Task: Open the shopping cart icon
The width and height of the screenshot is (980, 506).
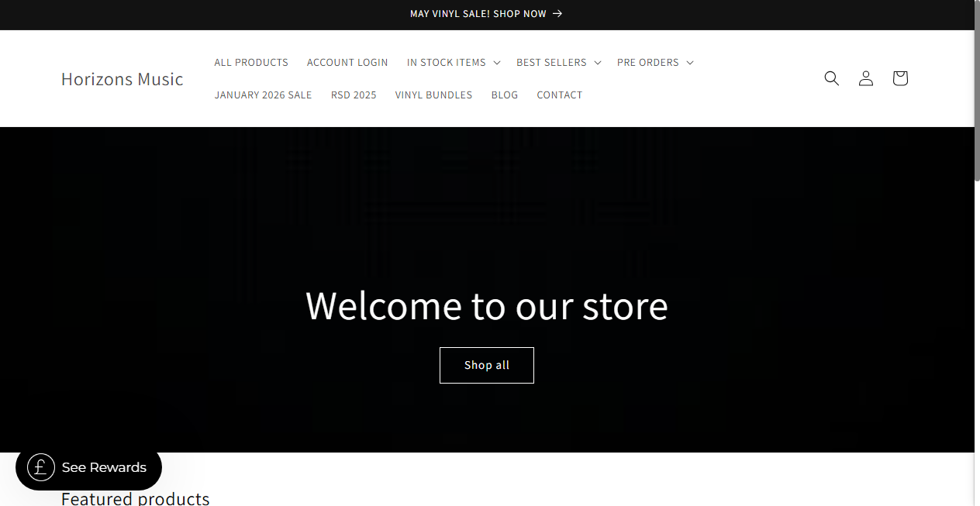Action: pos(900,78)
